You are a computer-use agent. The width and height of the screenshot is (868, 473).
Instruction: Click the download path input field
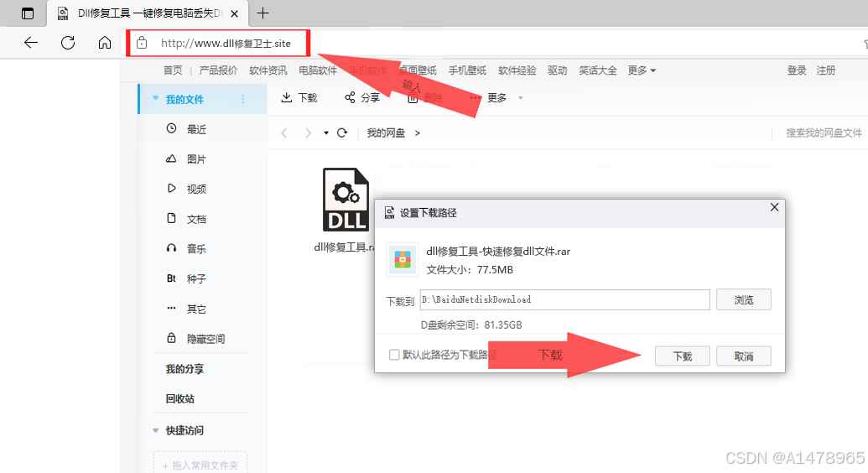[x=564, y=299]
